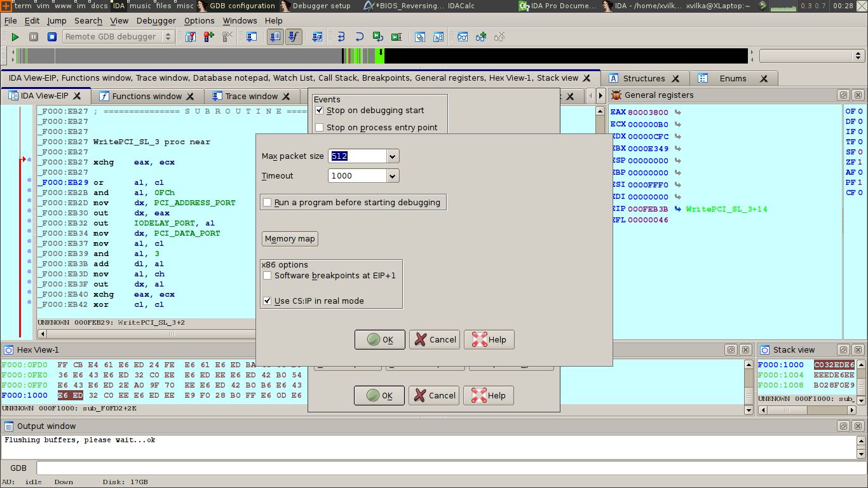
Task: Add watch with glasses plus icon
Action: click(x=481, y=37)
